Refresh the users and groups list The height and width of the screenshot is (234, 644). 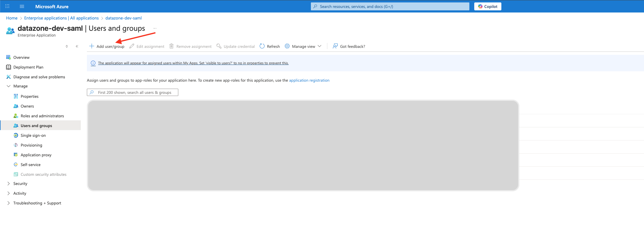[270, 46]
